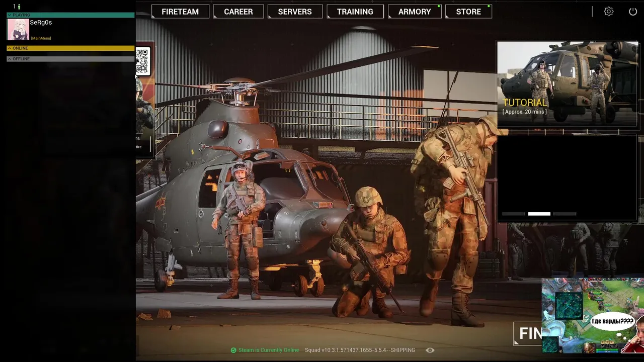Select the third carousel page indicator

coord(565,214)
